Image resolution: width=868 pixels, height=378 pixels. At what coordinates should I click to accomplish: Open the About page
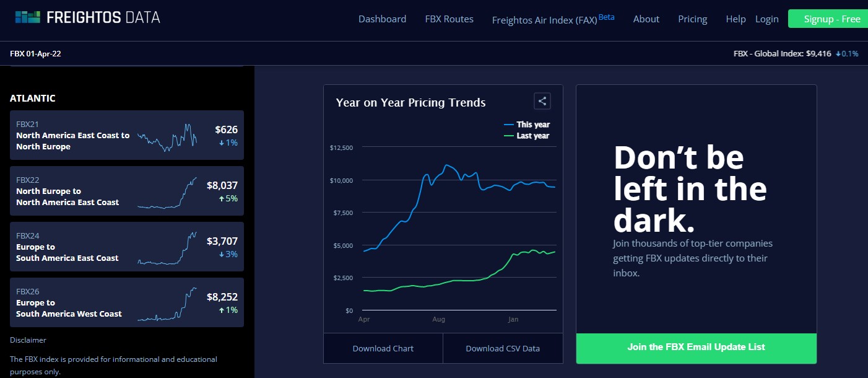[x=646, y=19]
